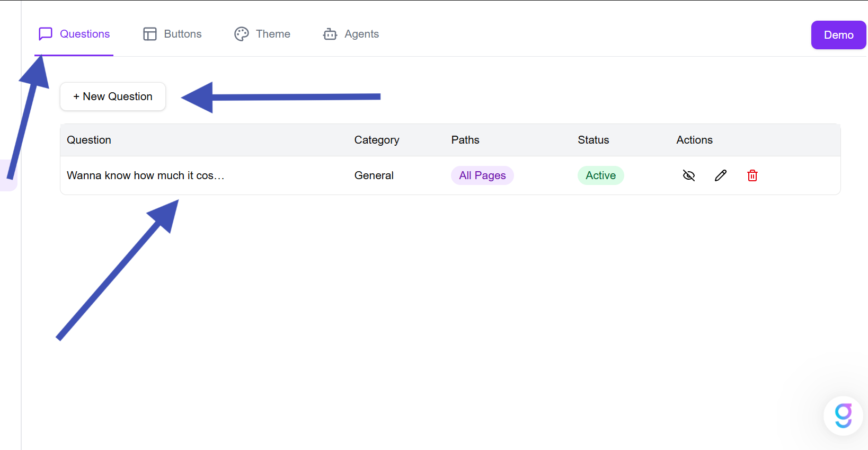Click the Buttons layout icon
The width and height of the screenshot is (868, 450).
pos(150,34)
